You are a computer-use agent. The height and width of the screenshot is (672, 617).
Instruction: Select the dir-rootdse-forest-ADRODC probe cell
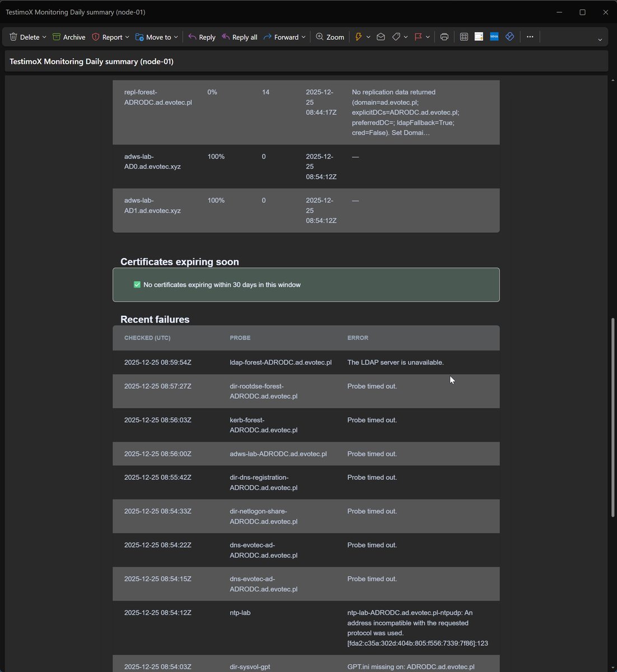(x=264, y=391)
